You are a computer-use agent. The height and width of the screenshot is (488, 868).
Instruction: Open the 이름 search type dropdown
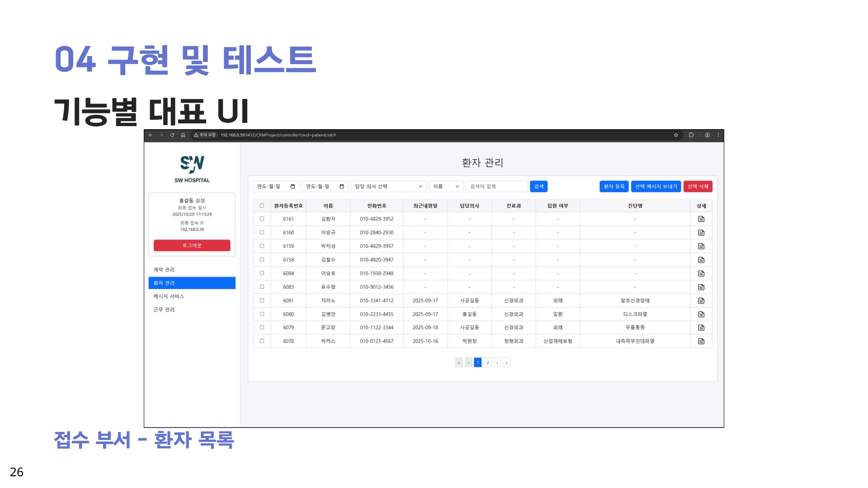[446, 187]
